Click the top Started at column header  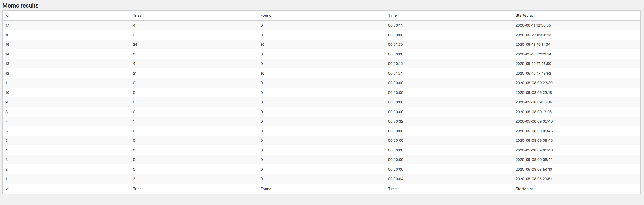pyautogui.click(x=524, y=15)
